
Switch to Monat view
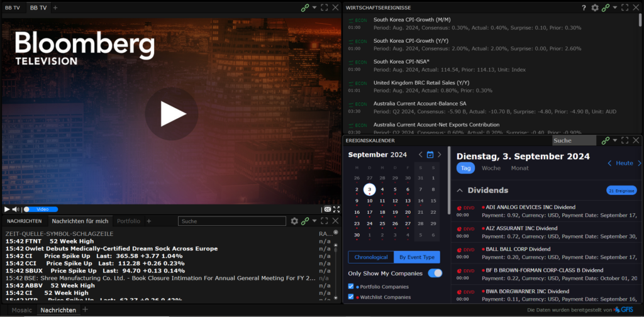point(520,168)
